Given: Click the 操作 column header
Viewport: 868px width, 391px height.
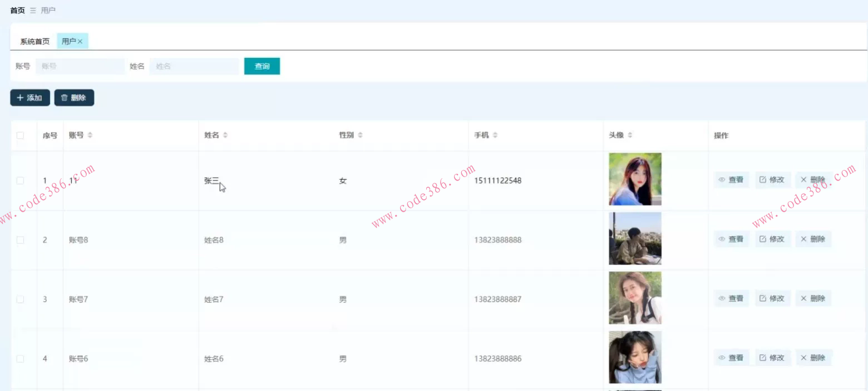Looking at the screenshot, I should (721, 135).
